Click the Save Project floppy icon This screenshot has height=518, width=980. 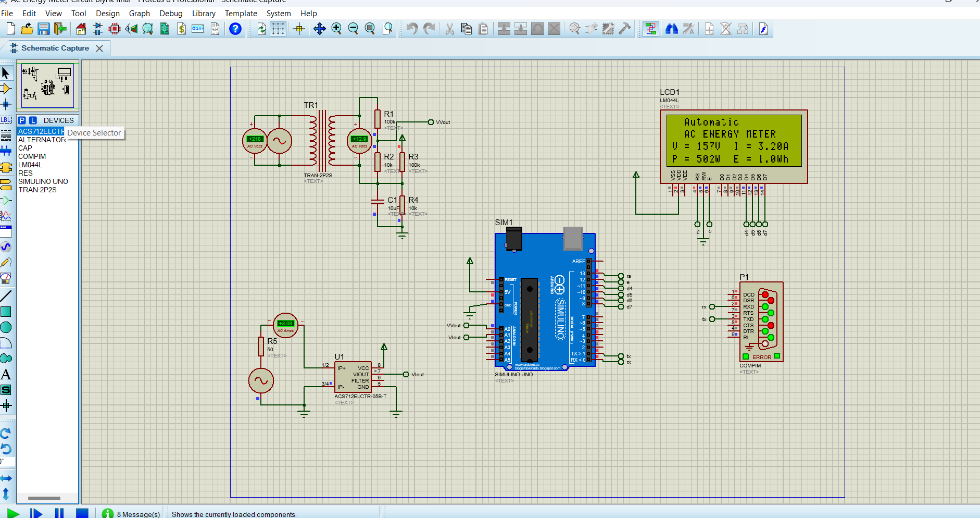tap(44, 29)
